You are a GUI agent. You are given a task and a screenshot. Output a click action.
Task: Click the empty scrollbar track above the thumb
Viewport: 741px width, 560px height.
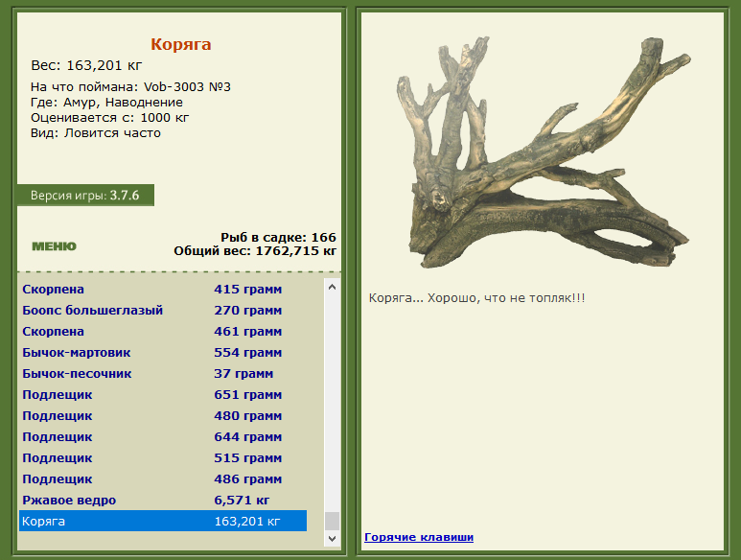pos(332,403)
